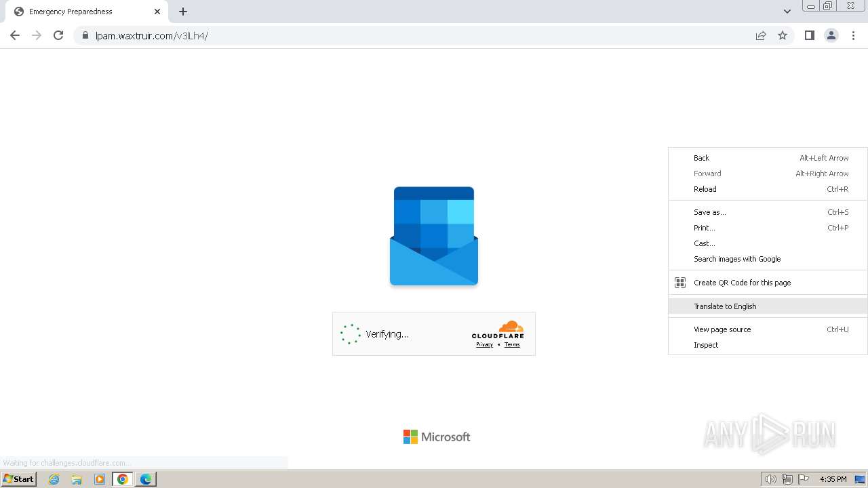Select the Emergency Preparedness tab
Screen dimensions: 868x488
coord(87,12)
